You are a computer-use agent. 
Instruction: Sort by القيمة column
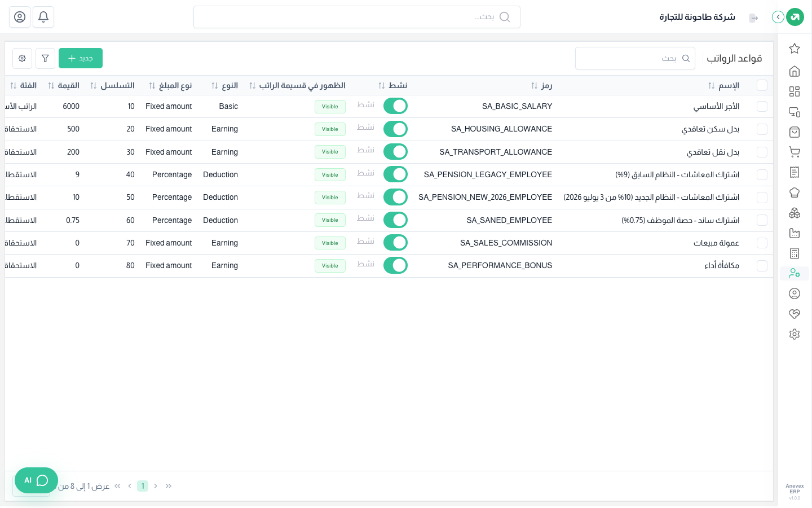click(x=63, y=86)
